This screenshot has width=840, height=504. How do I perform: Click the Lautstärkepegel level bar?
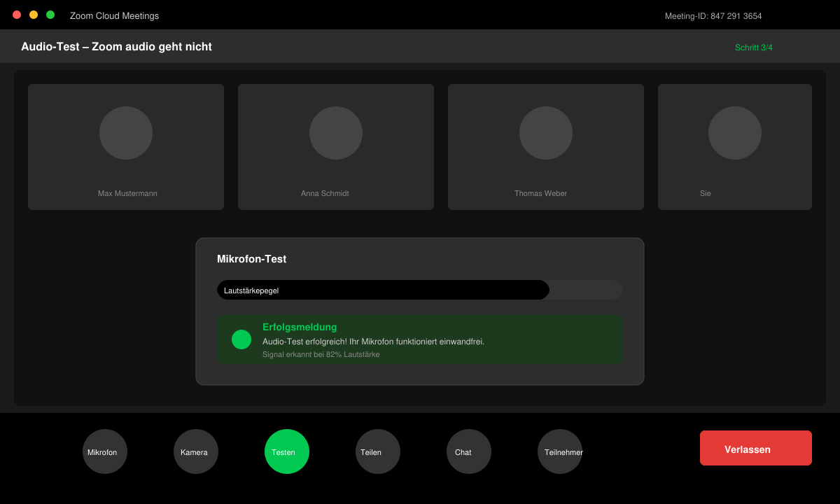pos(420,290)
